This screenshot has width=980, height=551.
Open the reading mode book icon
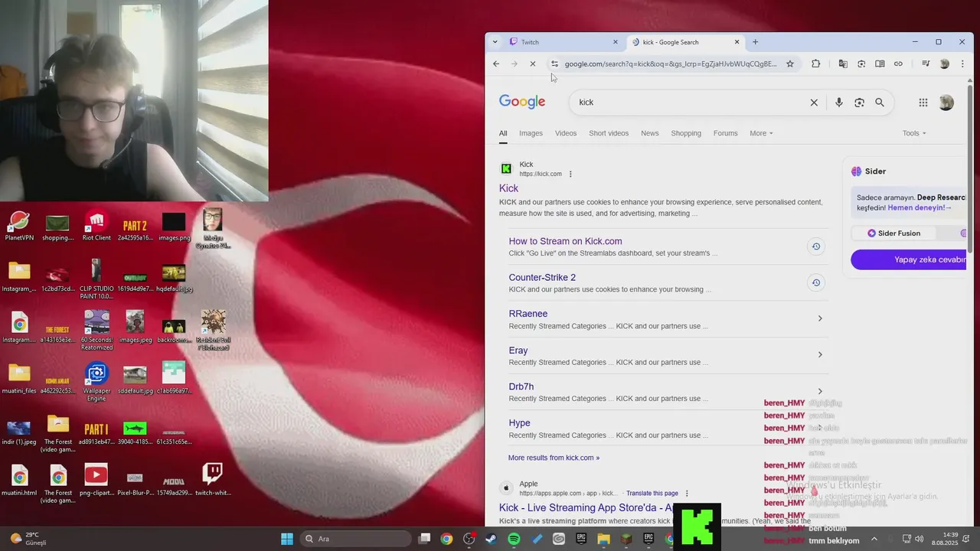pos(880,64)
